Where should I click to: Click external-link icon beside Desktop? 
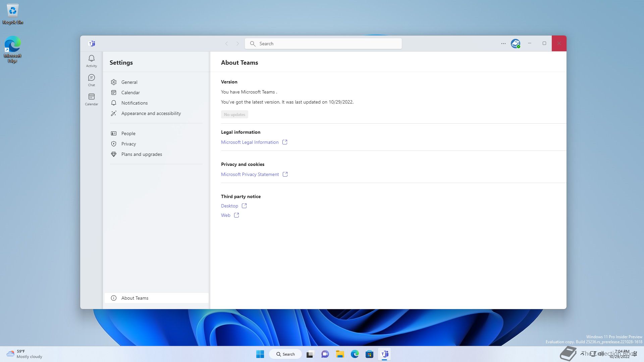pyautogui.click(x=244, y=206)
